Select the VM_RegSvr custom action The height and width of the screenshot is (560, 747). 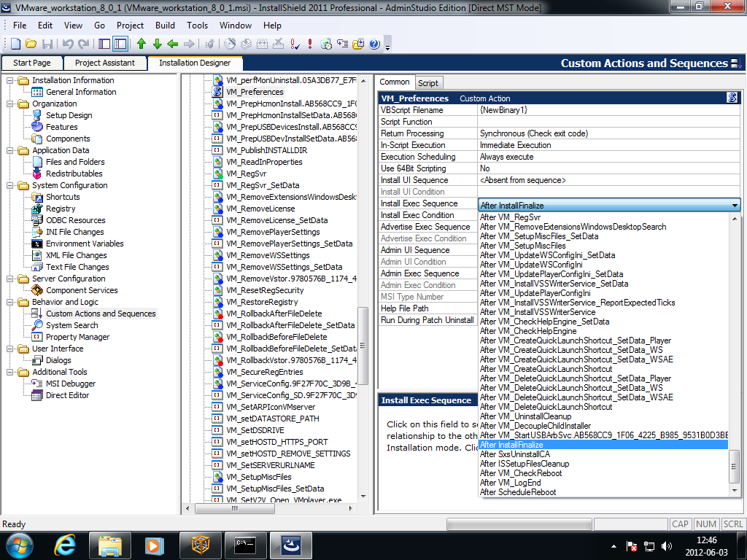pyautogui.click(x=247, y=174)
